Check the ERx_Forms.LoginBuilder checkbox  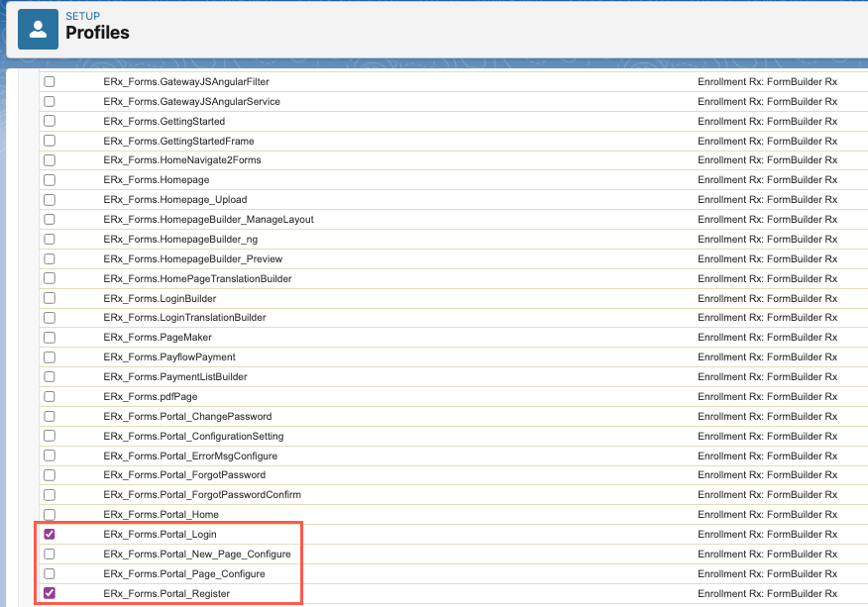[50, 298]
